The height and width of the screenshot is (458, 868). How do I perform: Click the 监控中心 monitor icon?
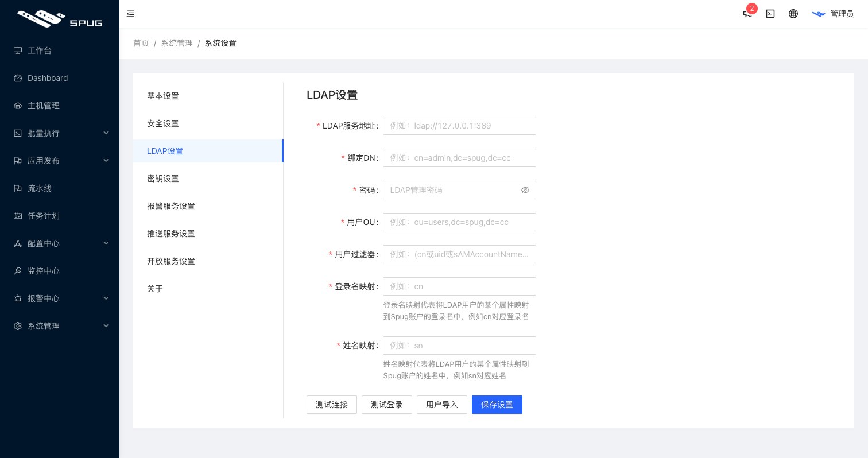pos(18,271)
